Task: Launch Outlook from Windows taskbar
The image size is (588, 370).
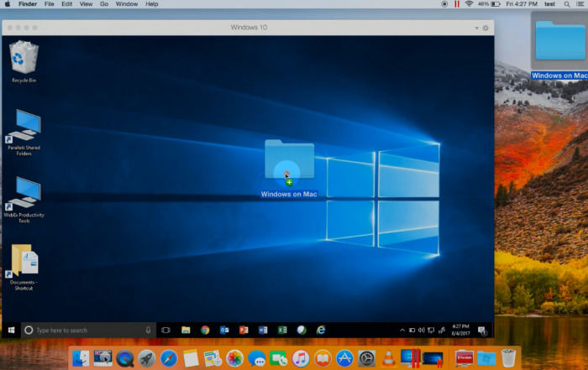Action: [224, 330]
